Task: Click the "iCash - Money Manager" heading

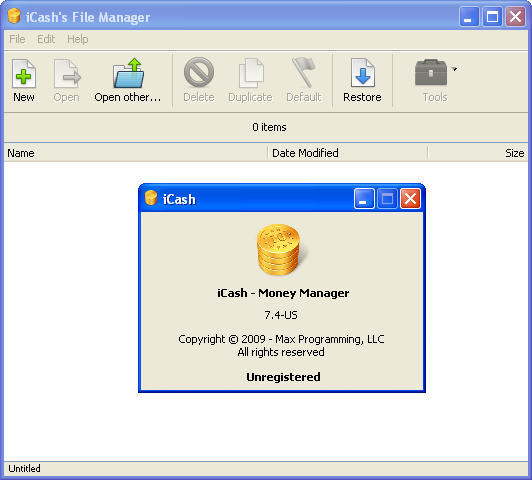Action: [x=283, y=293]
